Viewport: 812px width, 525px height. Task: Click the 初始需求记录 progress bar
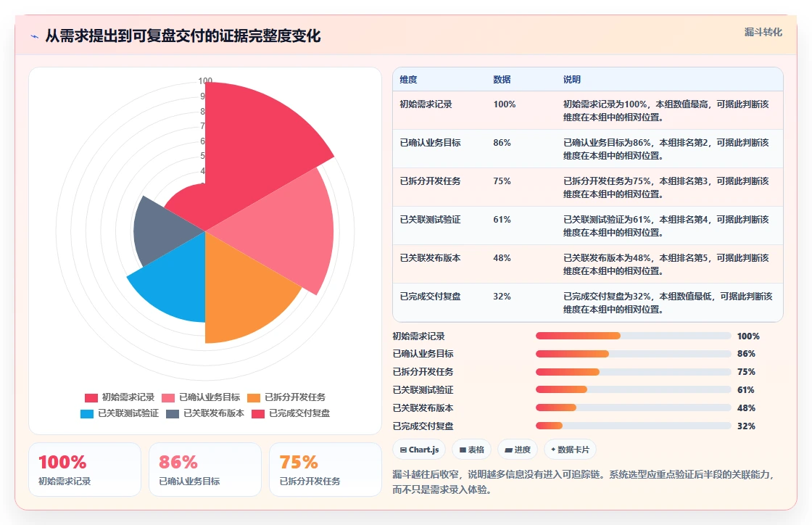[x=634, y=336]
